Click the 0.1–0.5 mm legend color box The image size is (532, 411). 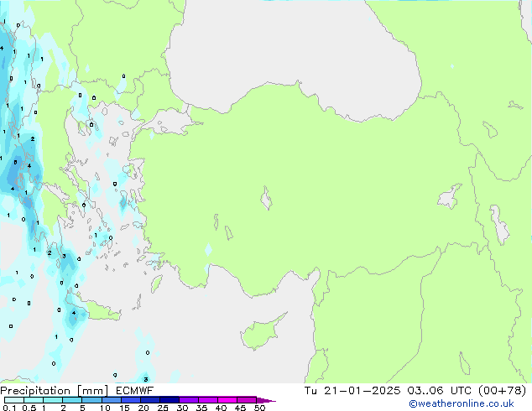click(14, 400)
